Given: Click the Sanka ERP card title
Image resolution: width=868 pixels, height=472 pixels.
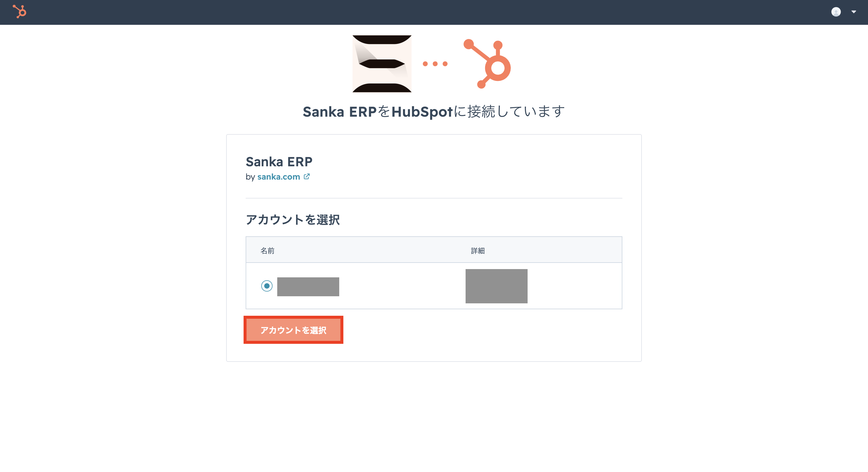Looking at the screenshot, I should tap(279, 162).
